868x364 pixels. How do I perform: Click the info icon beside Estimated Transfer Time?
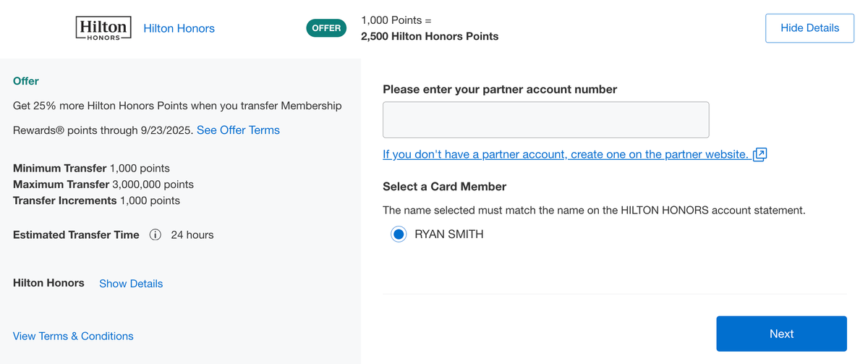tap(155, 235)
